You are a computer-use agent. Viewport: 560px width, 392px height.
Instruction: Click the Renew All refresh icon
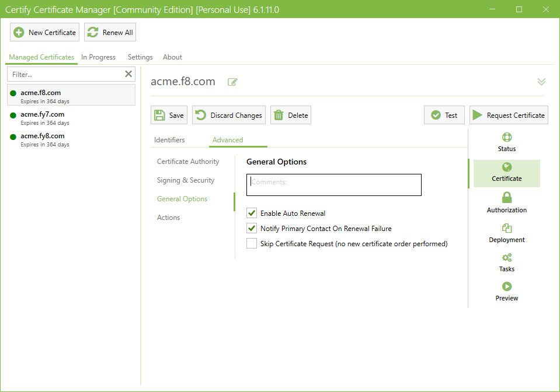(x=93, y=33)
